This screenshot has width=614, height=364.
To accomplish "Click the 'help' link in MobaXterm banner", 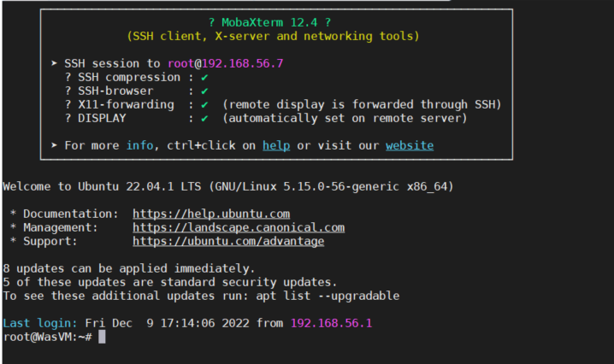I will [x=276, y=145].
